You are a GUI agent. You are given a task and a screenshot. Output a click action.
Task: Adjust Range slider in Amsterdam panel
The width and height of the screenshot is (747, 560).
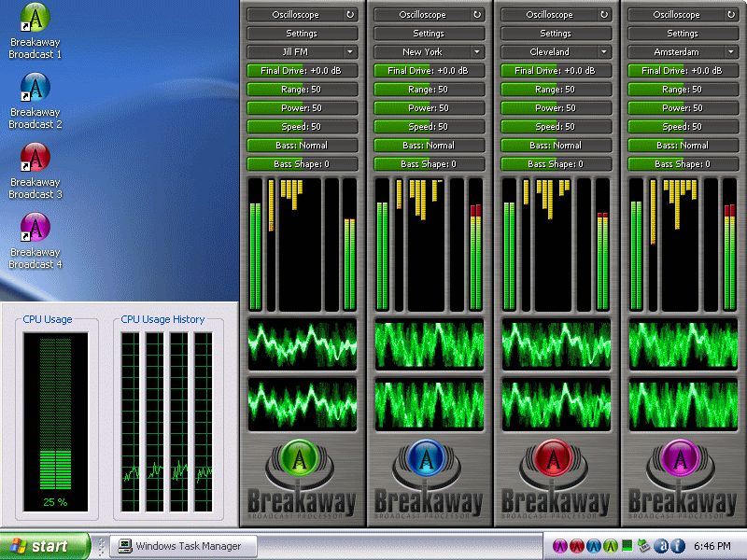(684, 89)
